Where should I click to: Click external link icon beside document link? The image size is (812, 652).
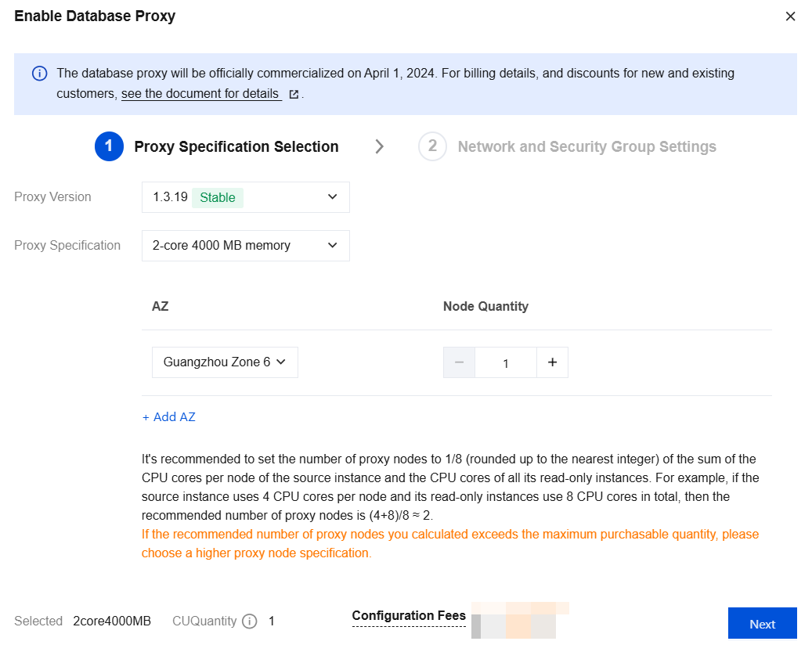click(294, 94)
